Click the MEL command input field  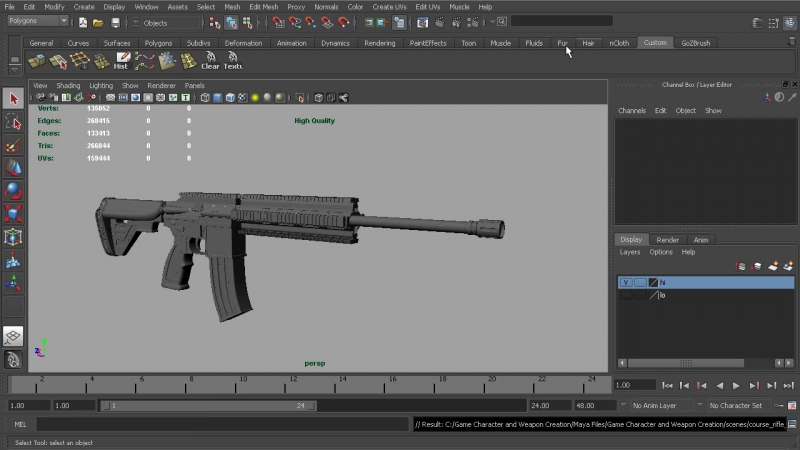coord(222,424)
